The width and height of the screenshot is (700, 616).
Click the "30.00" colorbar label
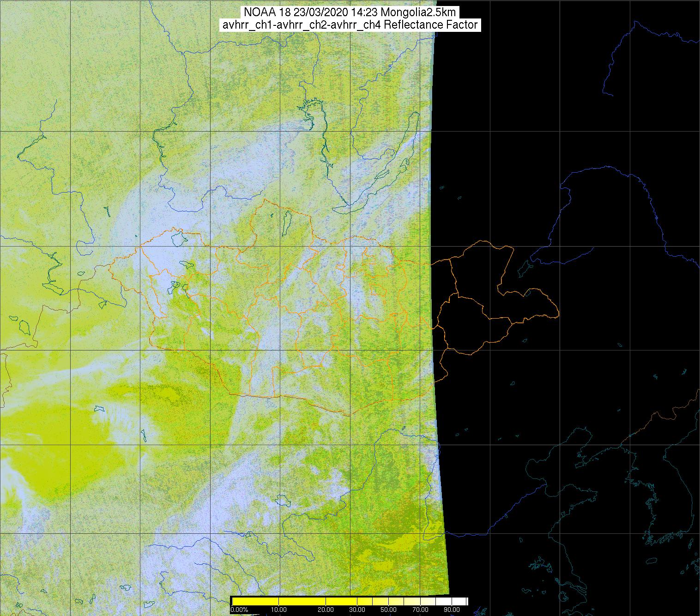click(357, 610)
